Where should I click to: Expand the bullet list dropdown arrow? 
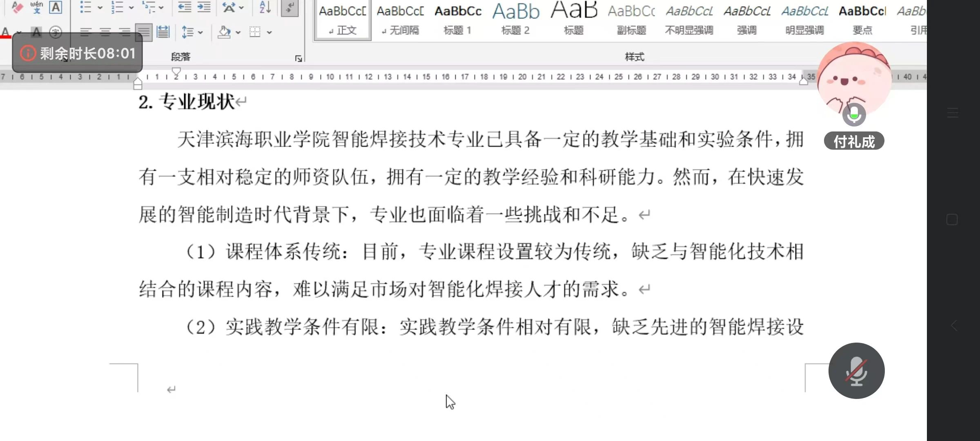click(x=100, y=7)
